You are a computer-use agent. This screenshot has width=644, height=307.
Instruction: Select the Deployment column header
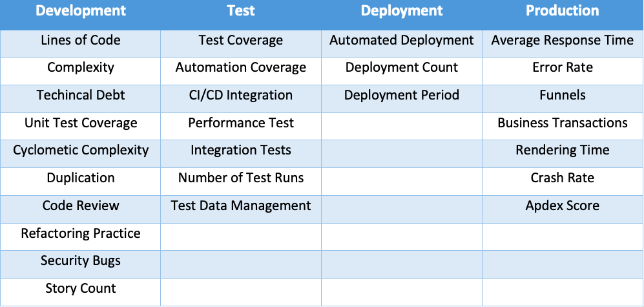point(402,11)
